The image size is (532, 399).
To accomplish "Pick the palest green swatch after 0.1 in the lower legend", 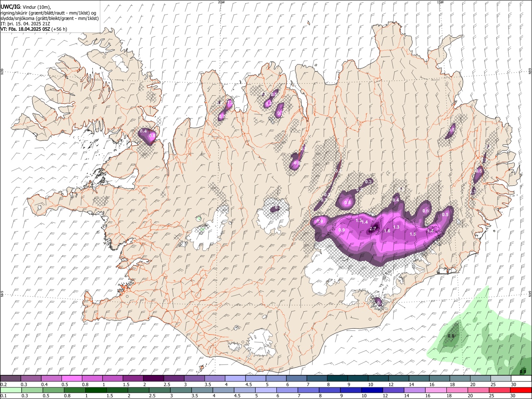I will click(x=11, y=390).
